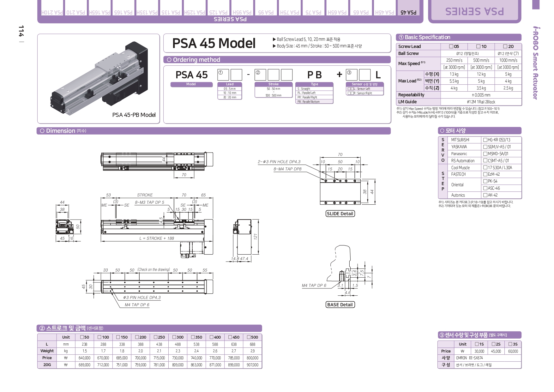
Task: Tick the Screw Lead 10 checkbox
Action: click(x=478, y=46)
